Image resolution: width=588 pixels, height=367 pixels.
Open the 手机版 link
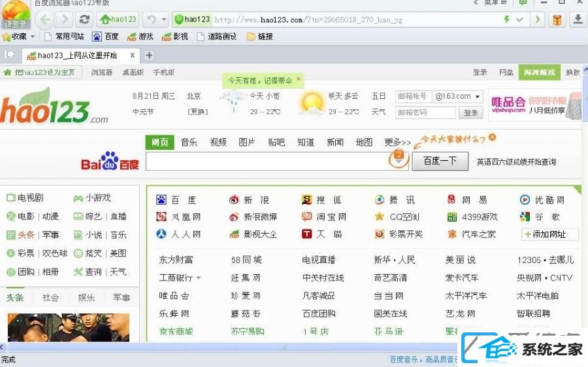point(163,72)
